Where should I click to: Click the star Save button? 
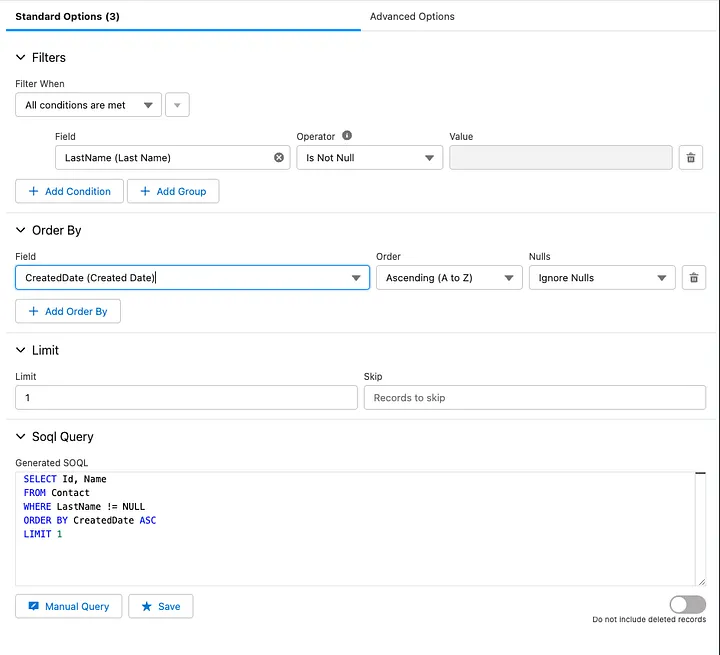click(161, 606)
